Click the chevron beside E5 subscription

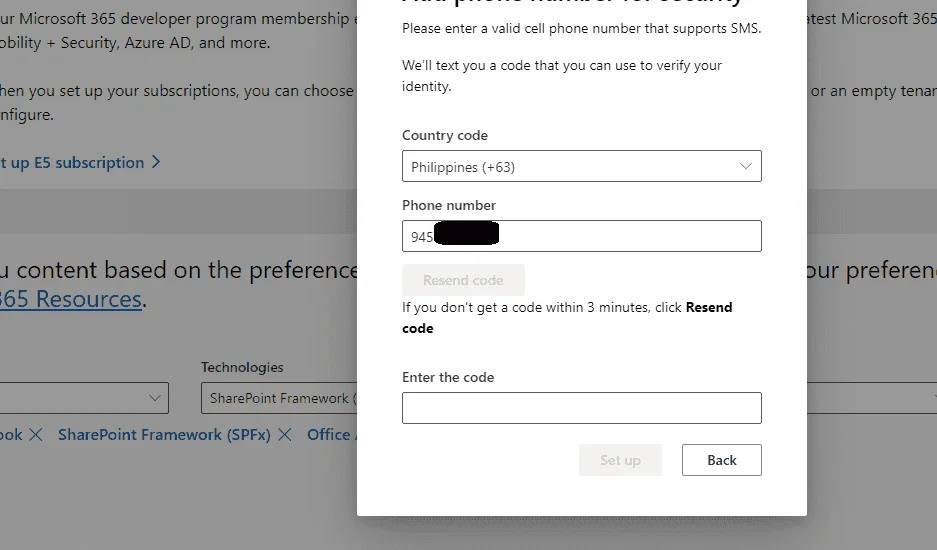pyautogui.click(x=156, y=162)
